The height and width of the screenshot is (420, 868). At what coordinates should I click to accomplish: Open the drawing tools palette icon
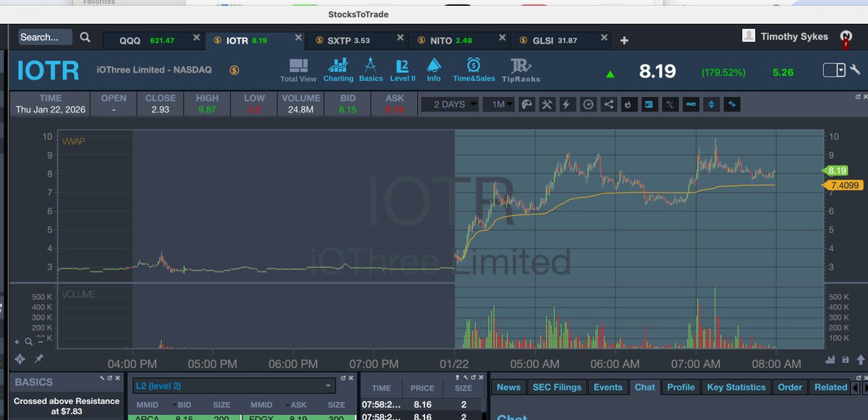coord(527,104)
